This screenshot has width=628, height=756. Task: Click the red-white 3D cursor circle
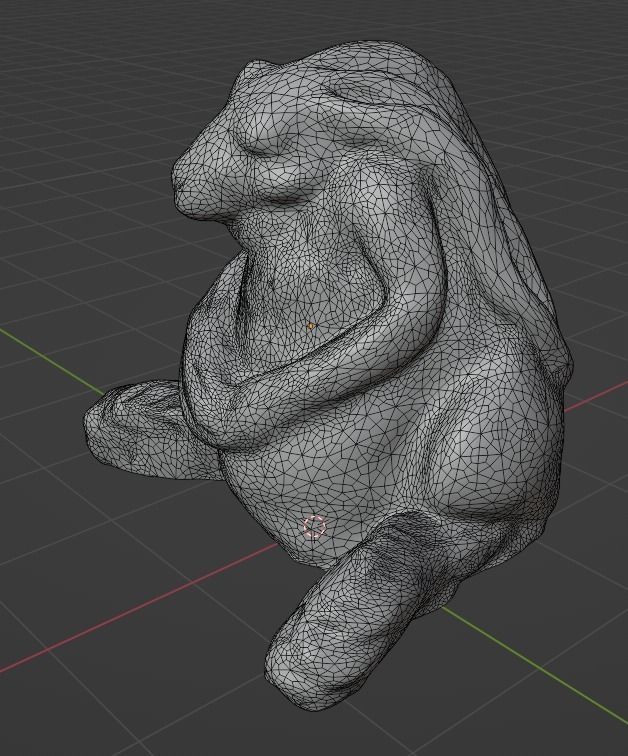coord(314,526)
